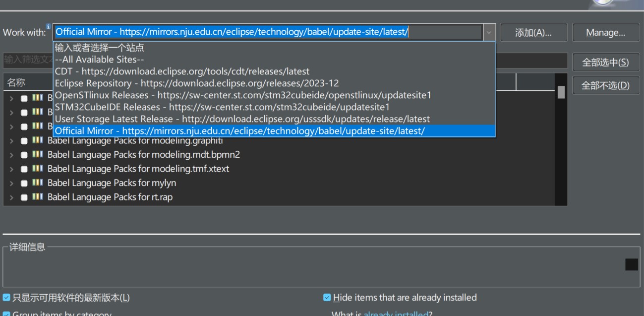The height and width of the screenshot is (316, 644).
Task: Click the Work with combo dropdown arrow
Action: coord(489,32)
